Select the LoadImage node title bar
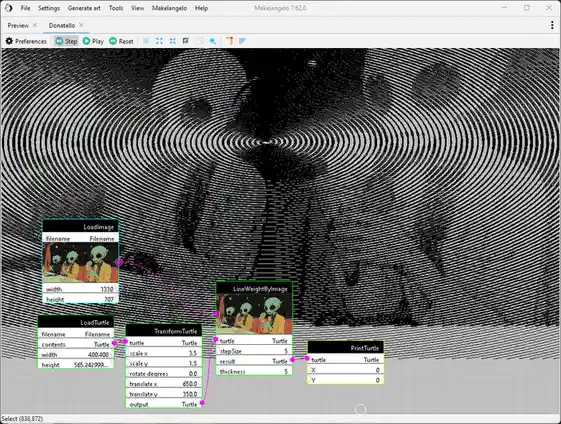The width and height of the screenshot is (561, 424). 81,227
